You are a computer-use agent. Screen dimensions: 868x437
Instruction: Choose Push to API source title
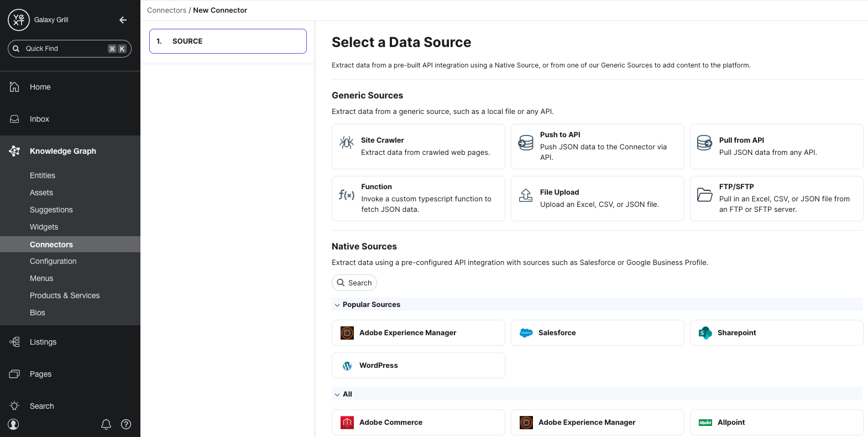(x=560, y=134)
